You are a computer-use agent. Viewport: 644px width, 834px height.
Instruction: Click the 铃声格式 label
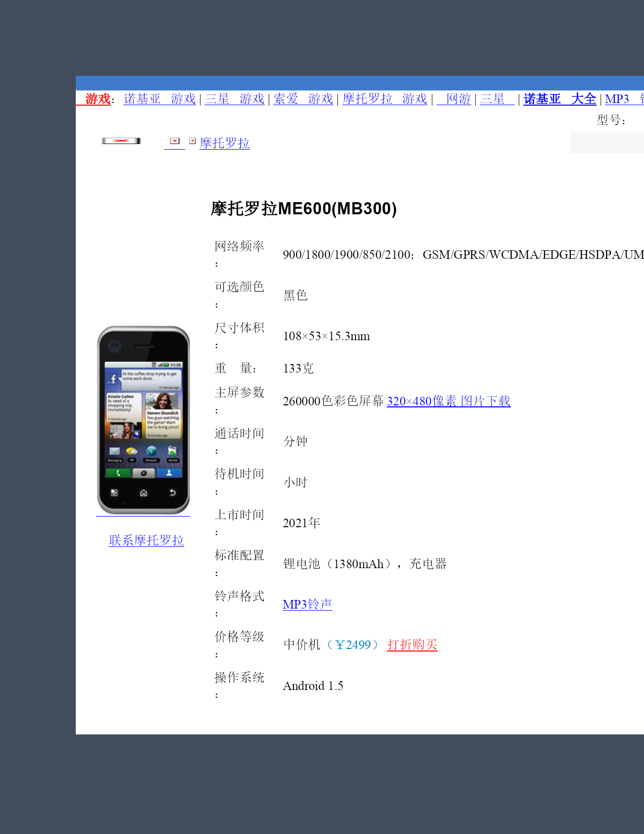239,596
